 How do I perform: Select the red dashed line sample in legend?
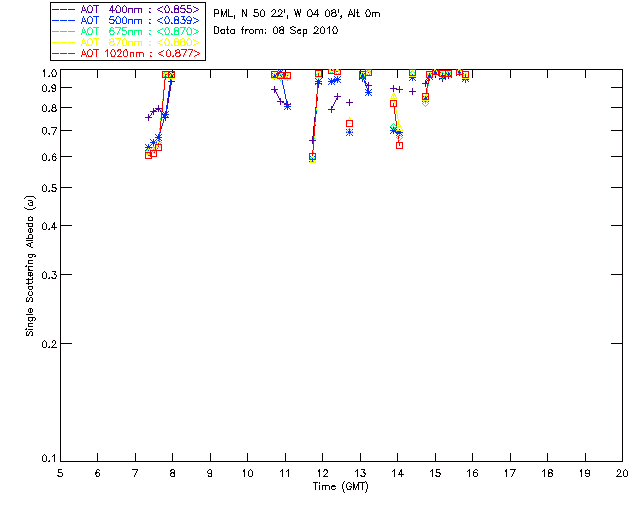pos(64,53)
